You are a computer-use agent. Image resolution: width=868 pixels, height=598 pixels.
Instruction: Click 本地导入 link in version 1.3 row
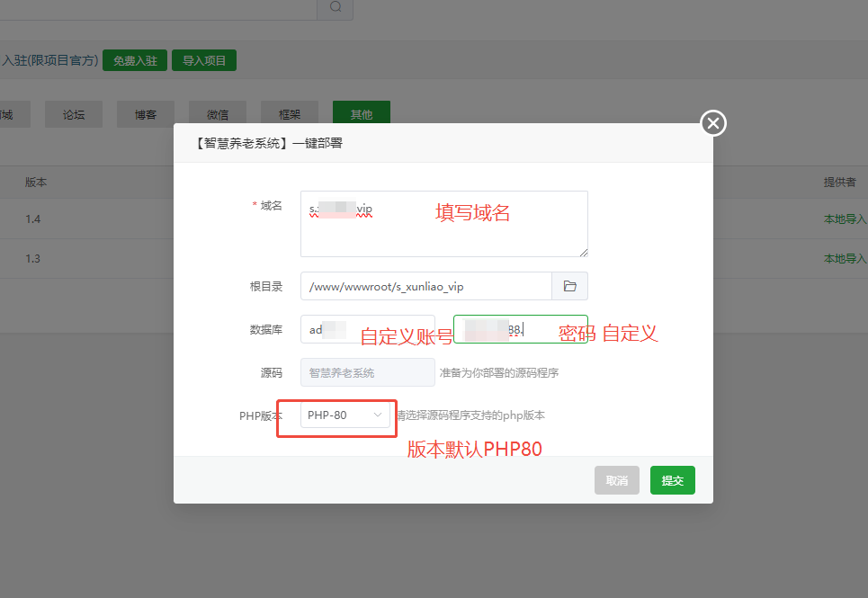[846, 259]
